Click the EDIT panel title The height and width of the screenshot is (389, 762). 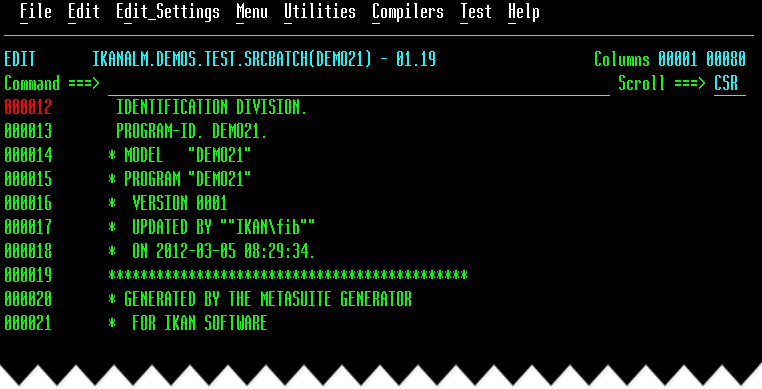[x=20, y=59]
